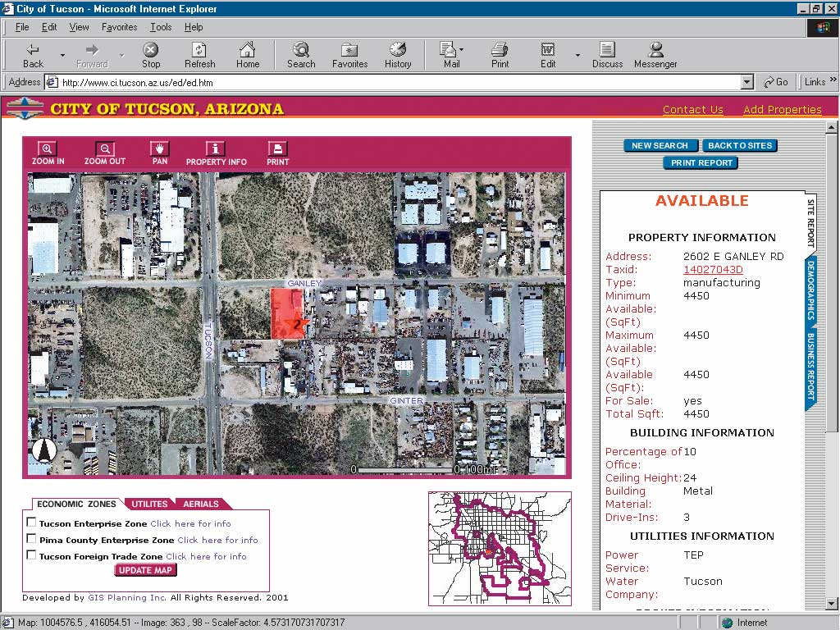The image size is (840, 630).
Task: Switch to the Utilites tab
Action: pos(149,504)
